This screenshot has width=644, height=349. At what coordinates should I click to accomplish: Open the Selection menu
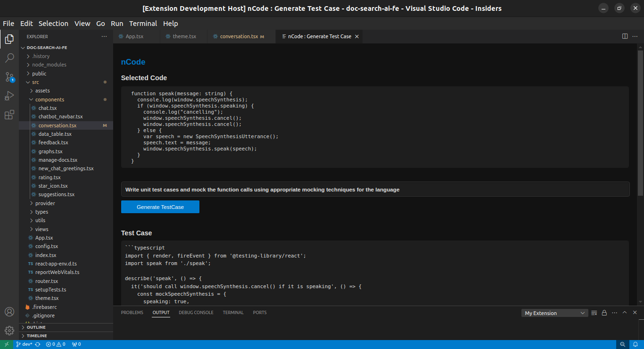(53, 24)
